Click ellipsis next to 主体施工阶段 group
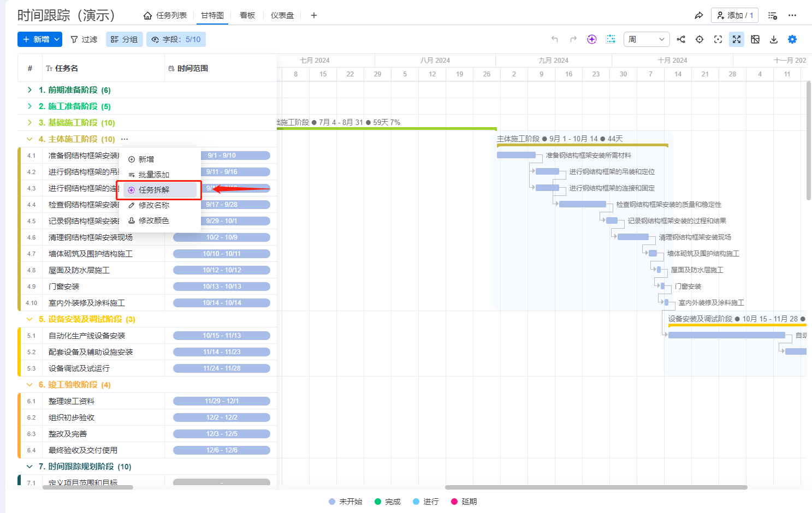This screenshot has height=513, width=812. pos(125,139)
